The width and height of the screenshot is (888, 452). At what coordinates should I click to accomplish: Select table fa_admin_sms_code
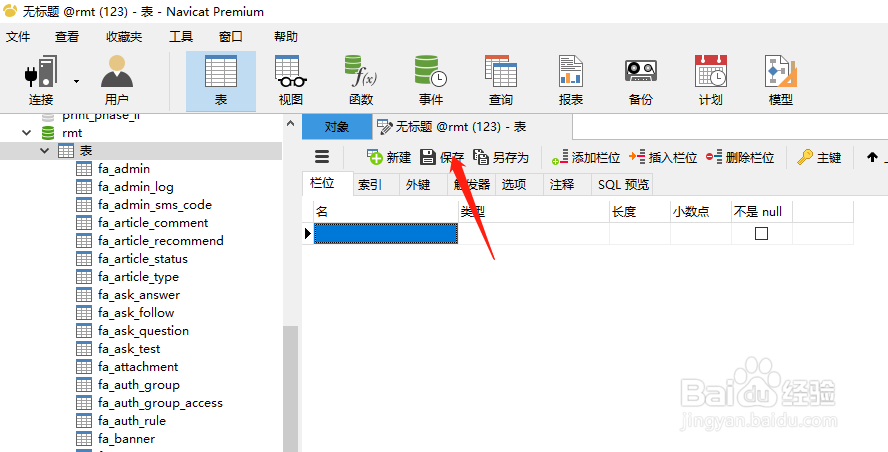[155, 205]
